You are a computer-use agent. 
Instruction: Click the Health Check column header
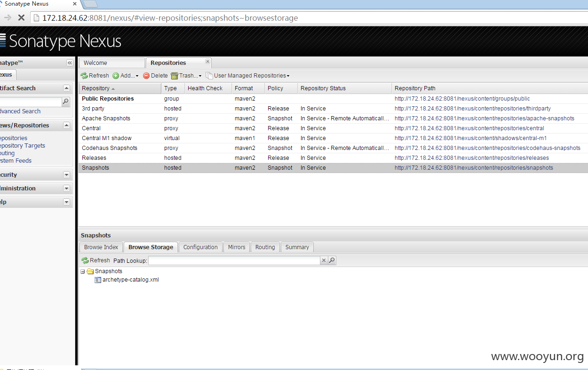[208, 88]
